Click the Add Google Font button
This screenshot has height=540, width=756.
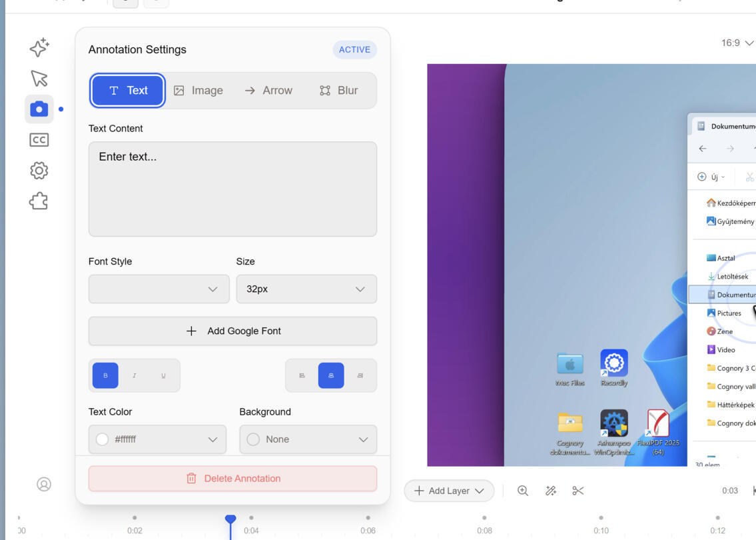233,331
